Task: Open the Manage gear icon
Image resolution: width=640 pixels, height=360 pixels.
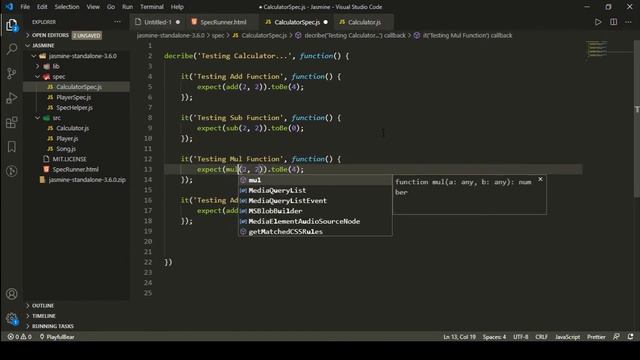Action: click(11, 318)
